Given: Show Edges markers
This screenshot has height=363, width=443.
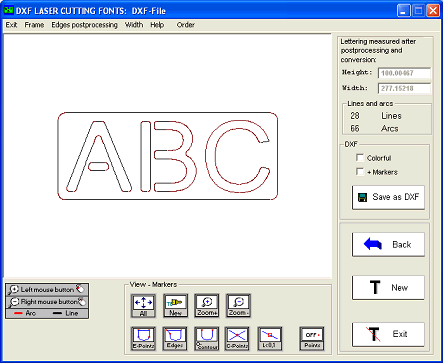Looking at the screenshot, I should click(x=175, y=339).
